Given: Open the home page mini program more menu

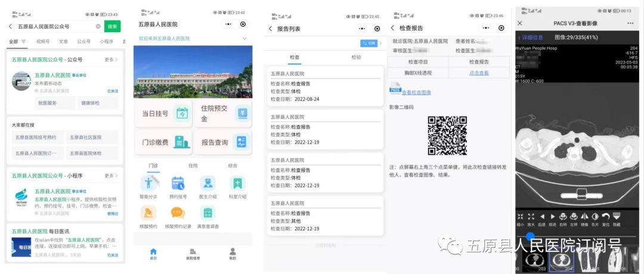Looking at the screenshot, I should point(228,24).
